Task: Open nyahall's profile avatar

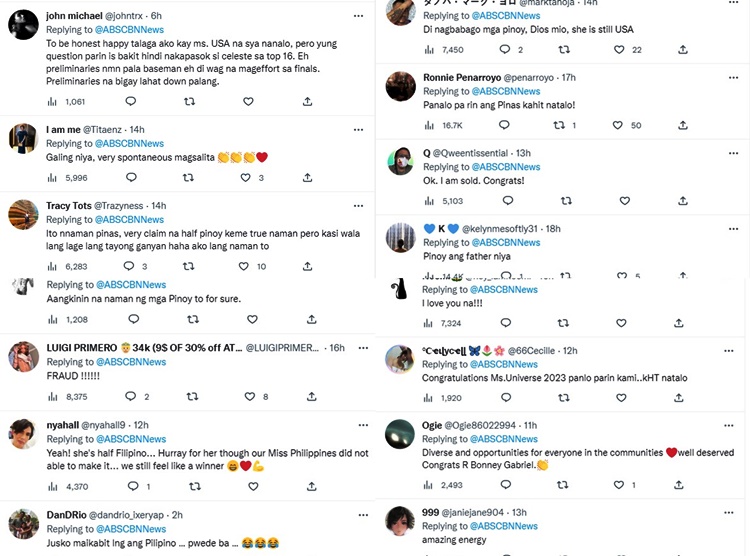Action: [23, 434]
